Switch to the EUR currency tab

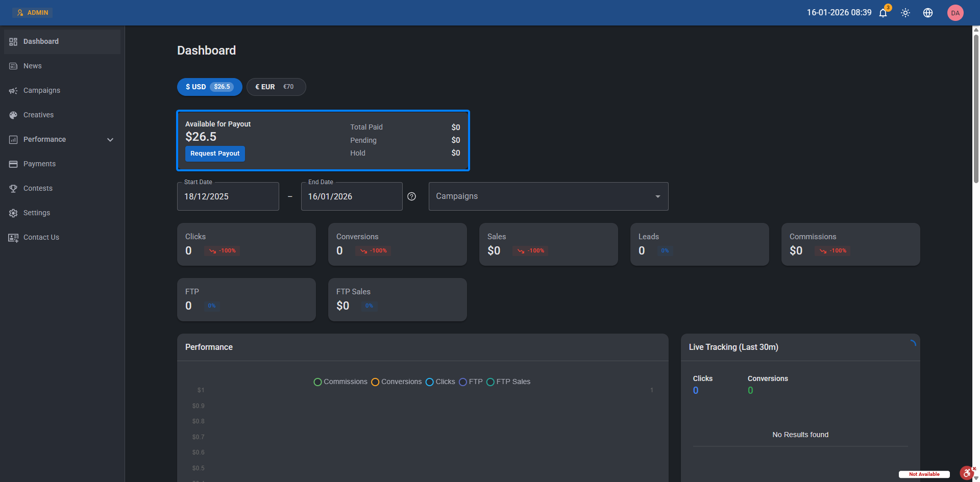coord(276,87)
